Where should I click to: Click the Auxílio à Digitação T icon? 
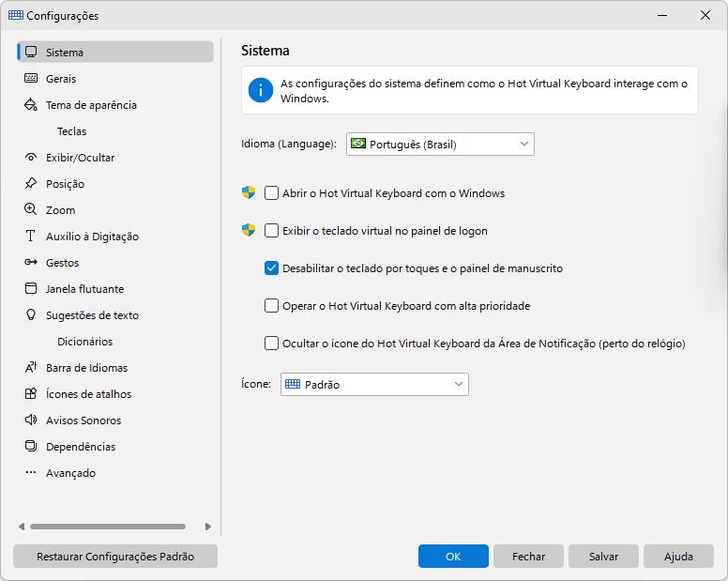pyautogui.click(x=31, y=236)
